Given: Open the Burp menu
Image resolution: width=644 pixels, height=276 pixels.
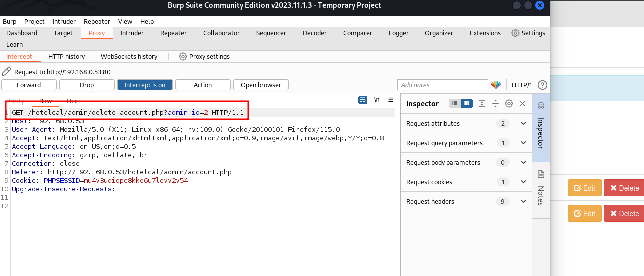Looking at the screenshot, I should pyautogui.click(x=9, y=21).
